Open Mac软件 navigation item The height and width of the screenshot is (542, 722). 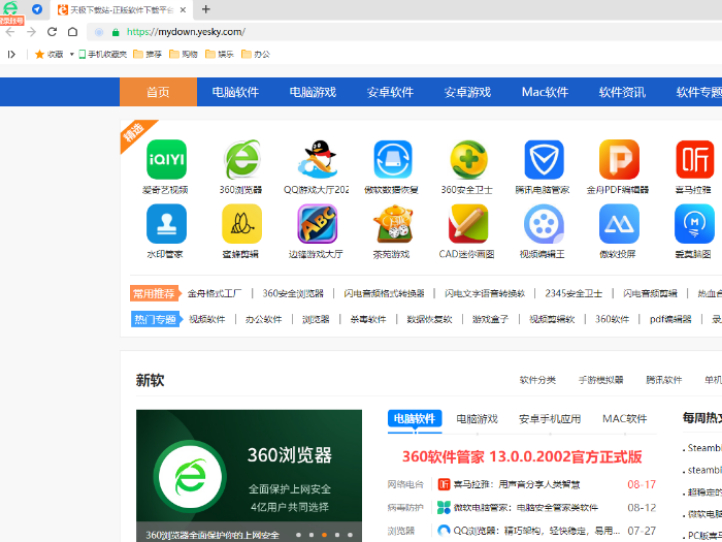click(x=545, y=92)
